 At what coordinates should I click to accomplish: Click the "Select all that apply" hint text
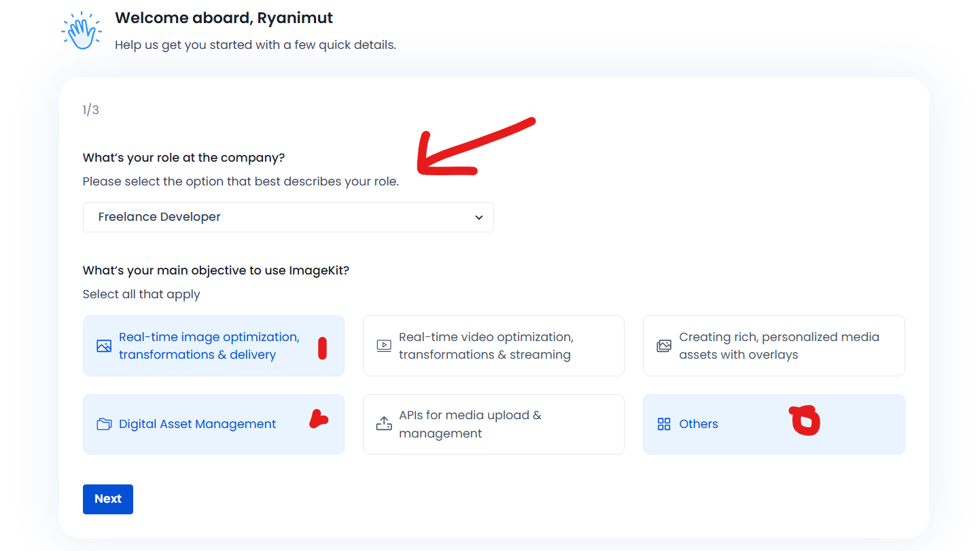click(141, 294)
